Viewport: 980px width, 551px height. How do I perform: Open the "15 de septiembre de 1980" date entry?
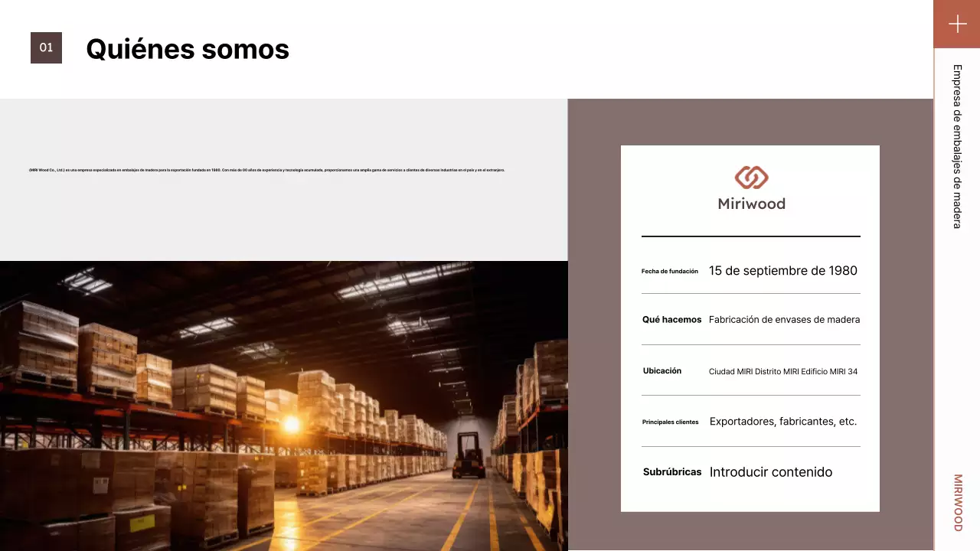click(x=783, y=270)
